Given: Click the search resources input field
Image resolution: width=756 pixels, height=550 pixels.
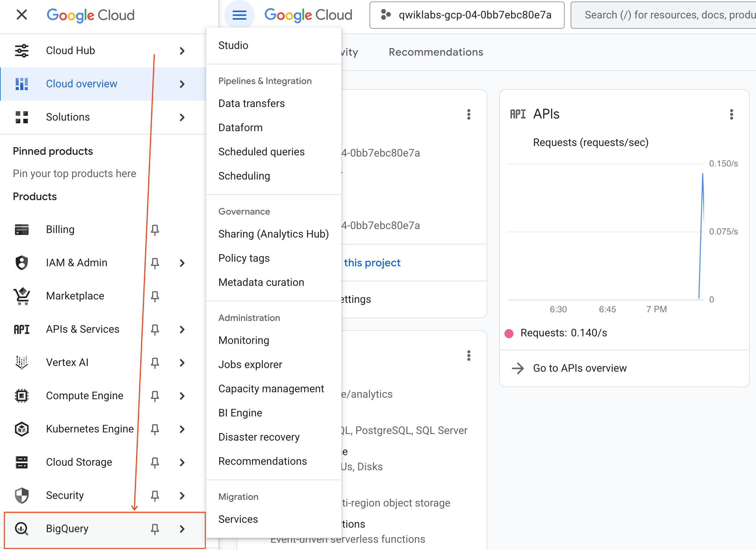Looking at the screenshot, I should tap(667, 15).
